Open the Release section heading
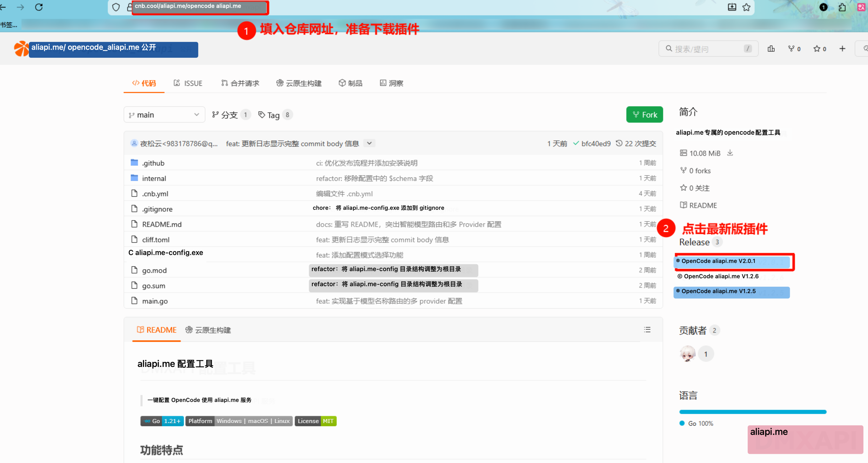This screenshot has width=868, height=463. point(694,242)
